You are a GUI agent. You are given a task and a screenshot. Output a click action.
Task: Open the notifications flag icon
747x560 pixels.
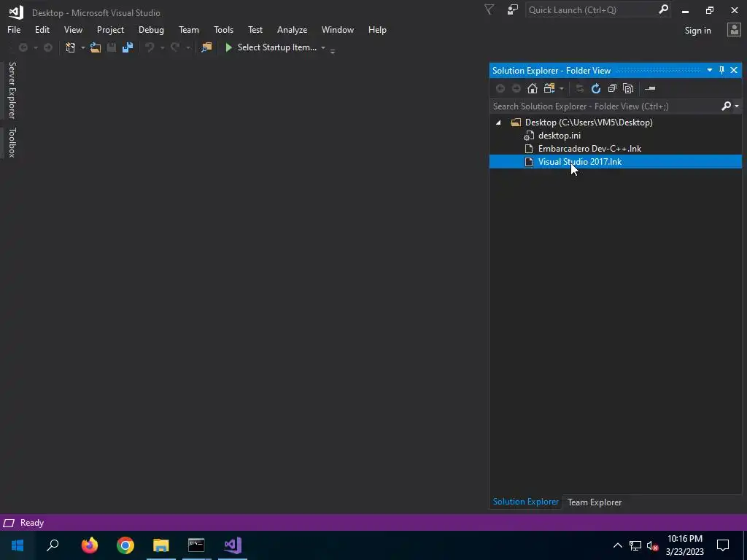pos(489,10)
